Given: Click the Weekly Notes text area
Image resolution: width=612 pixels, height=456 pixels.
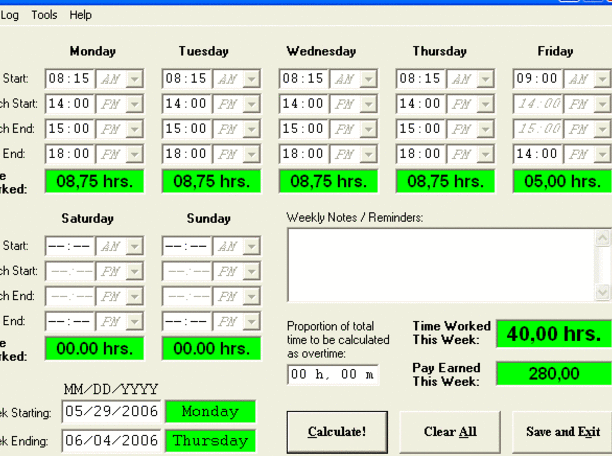Looking at the screenshot, I should pyautogui.click(x=440, y=264).
